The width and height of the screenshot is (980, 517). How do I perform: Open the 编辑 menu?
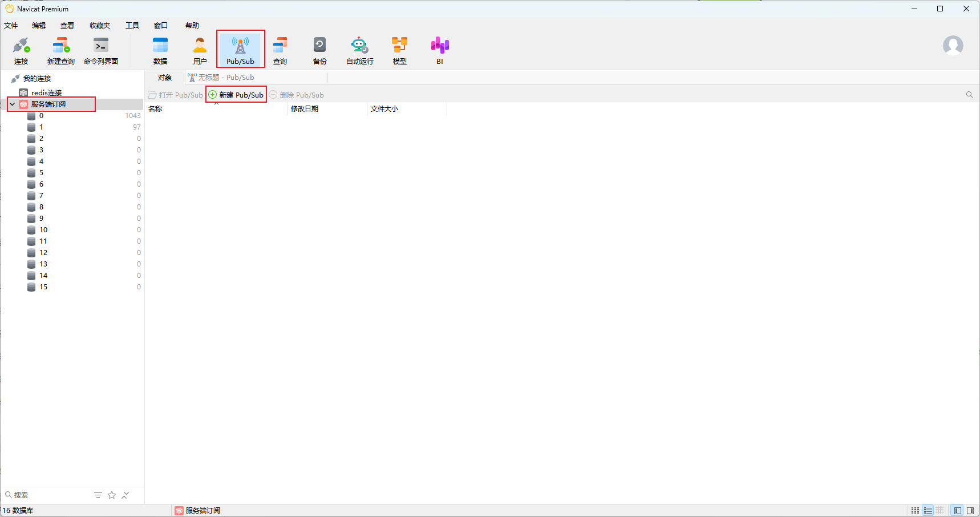coord(39,26)
